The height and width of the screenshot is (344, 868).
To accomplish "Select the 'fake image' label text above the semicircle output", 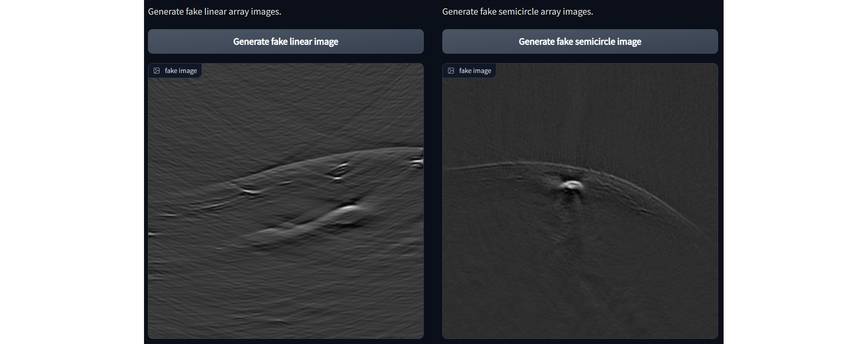I will point(475,71).
